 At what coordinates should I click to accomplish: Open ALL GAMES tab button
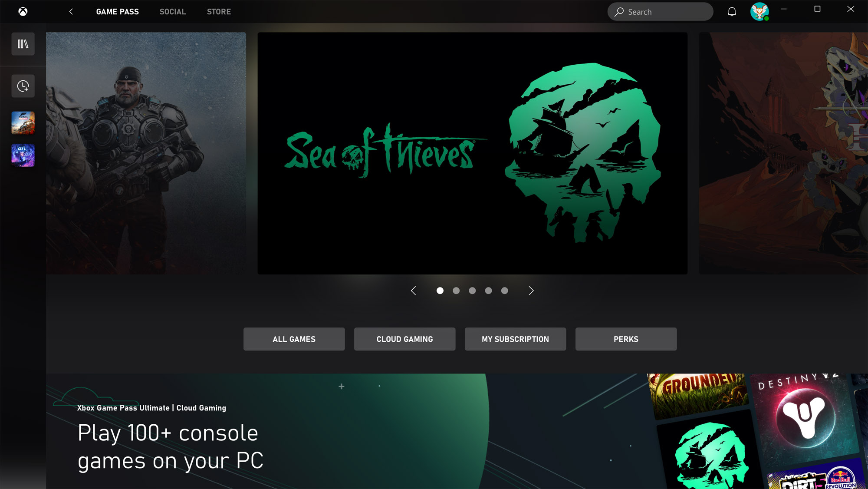294,339
